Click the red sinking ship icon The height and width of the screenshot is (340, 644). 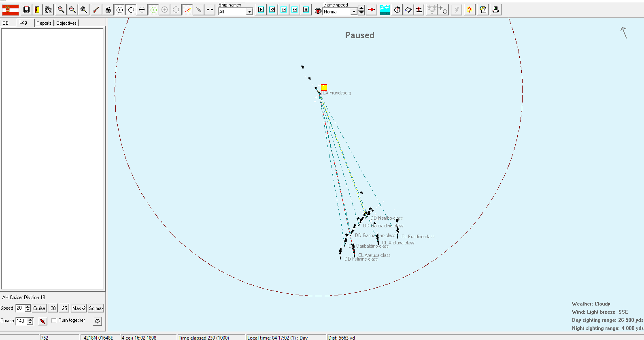tap(419, 10)
